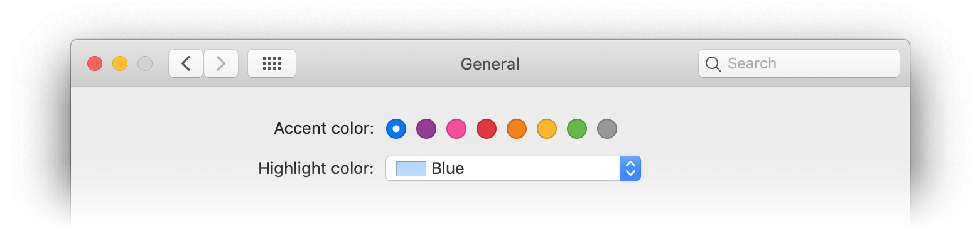Click the General window title
Image resolution: width=980 pixels, height=238 pixels.
(490, 64)
